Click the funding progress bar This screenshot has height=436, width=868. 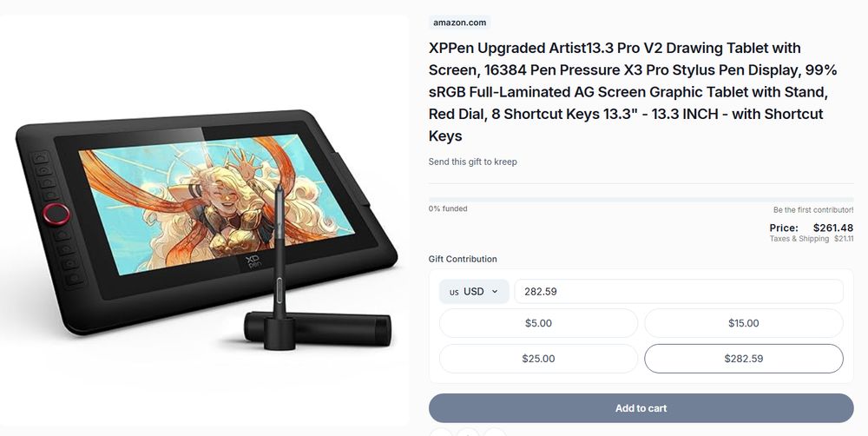coord(641,200)
